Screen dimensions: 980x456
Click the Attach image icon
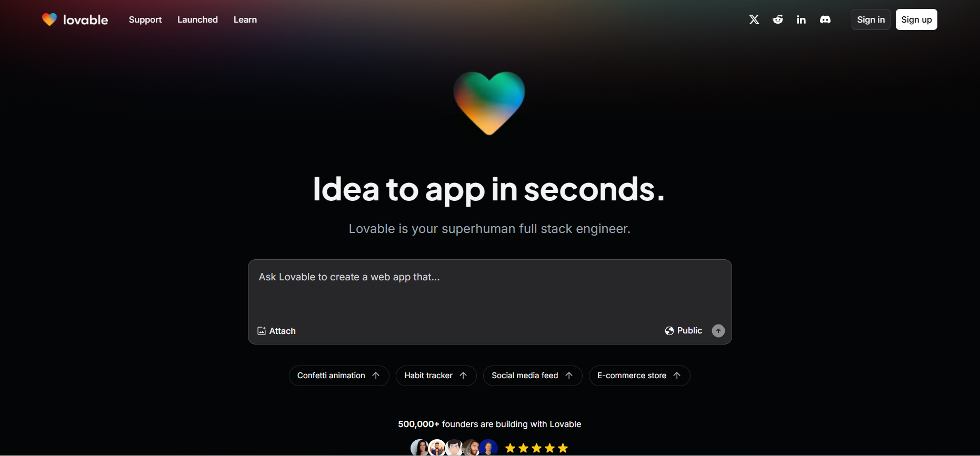click(x=262, y=331)
